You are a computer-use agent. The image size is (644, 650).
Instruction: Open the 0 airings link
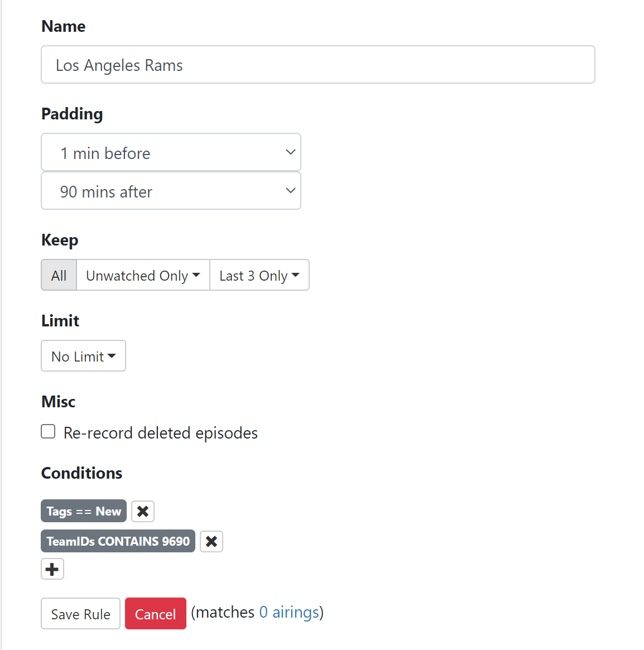click(x=289, y=613)
